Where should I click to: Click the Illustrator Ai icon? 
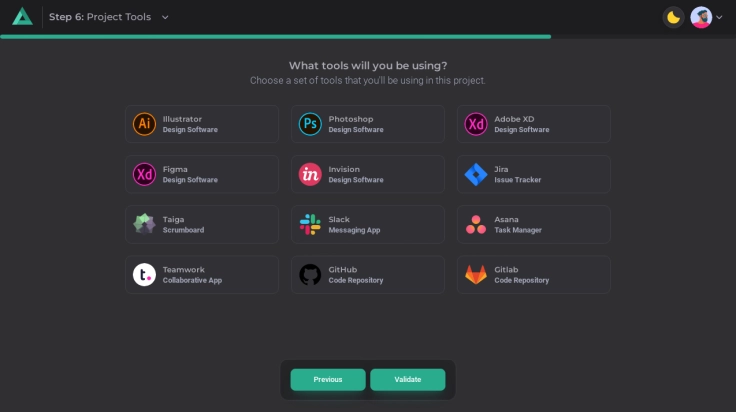[x=144, y=124]
